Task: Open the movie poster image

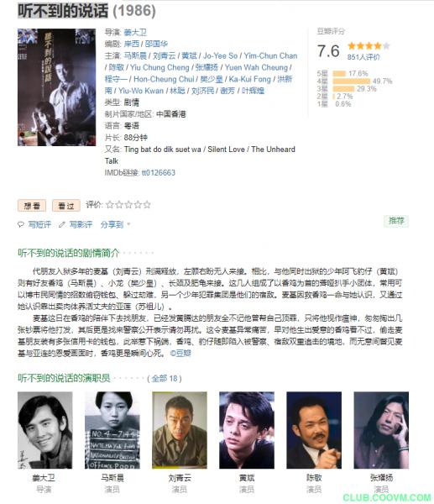Action: pyautogui.click(x=56, y=87)
